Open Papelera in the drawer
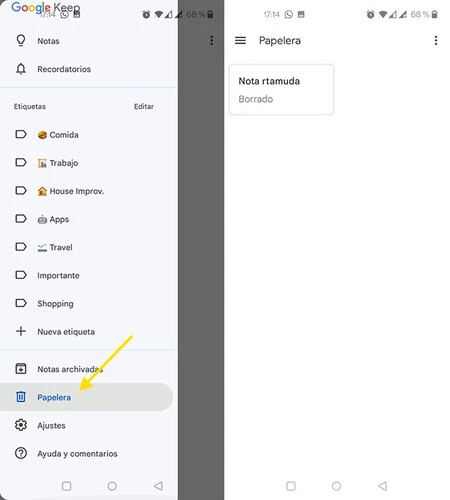450x500 pixels. coord(87,397)
